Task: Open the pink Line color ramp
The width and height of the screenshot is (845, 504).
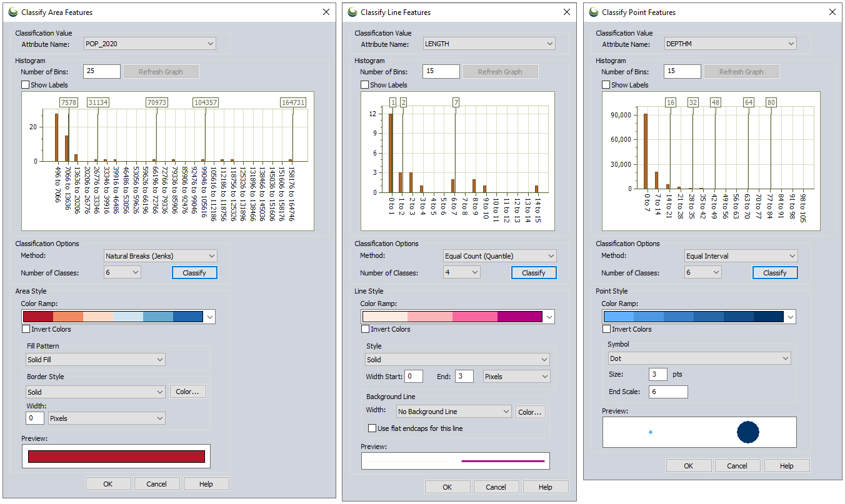Action: pos(458,317)
